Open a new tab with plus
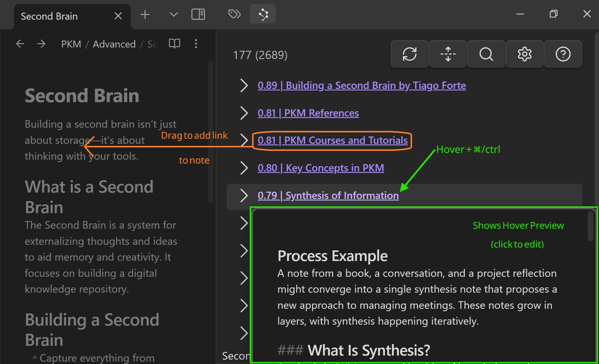Screen dimensions: 599x364 point(145,14)
